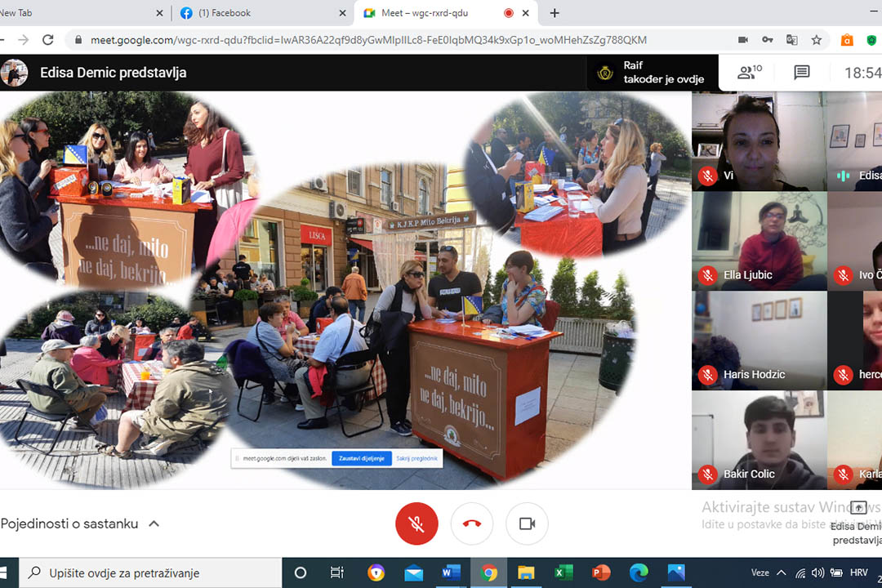This screenshot has width=882, height=588.
Task: Open the Wi-Fi network tray icon
Action: [800, 572]
